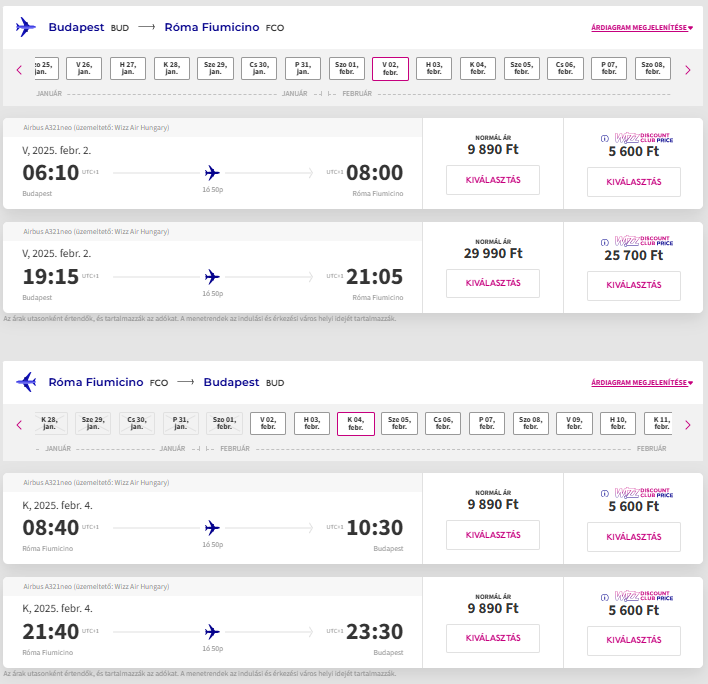The image size is (708, 684).
Task: Expand the return Árdiagram megjelenítése price chart
Action: point(641,383)
